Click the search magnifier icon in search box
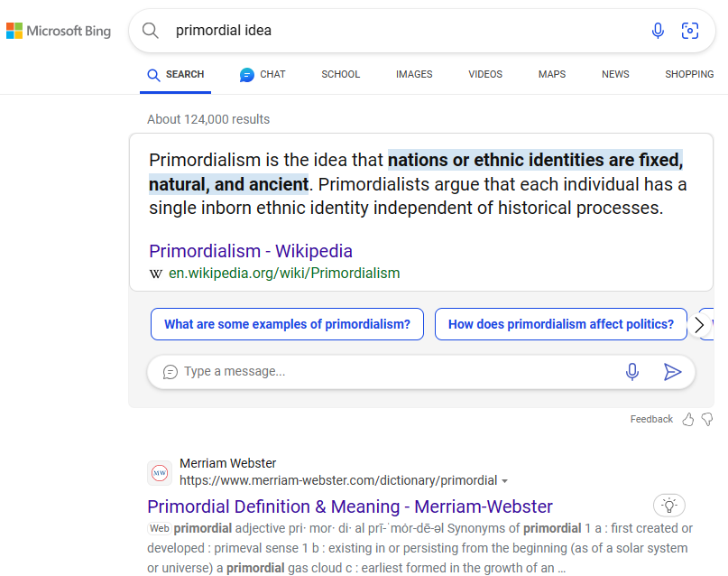 click(151, 31)
